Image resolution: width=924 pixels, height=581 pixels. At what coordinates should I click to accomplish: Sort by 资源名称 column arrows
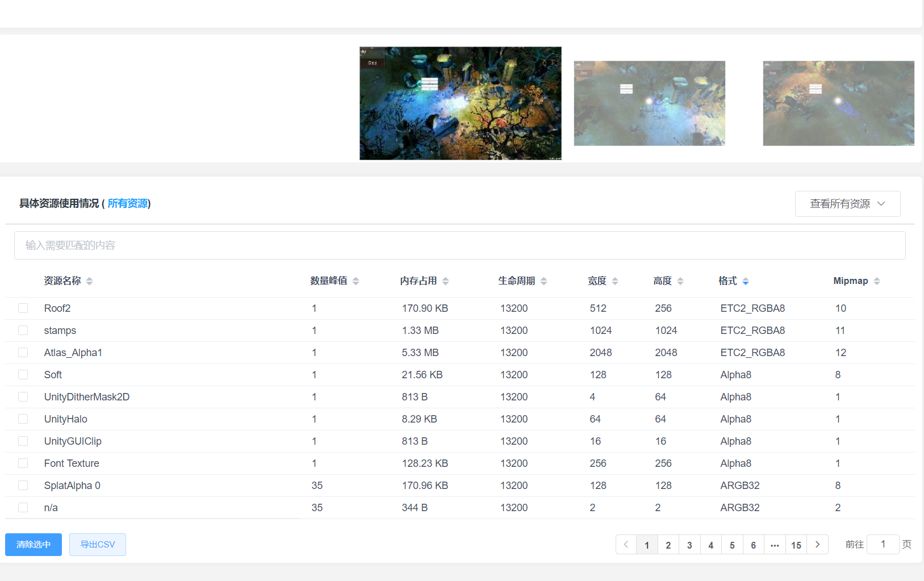(x=89, y=281)
